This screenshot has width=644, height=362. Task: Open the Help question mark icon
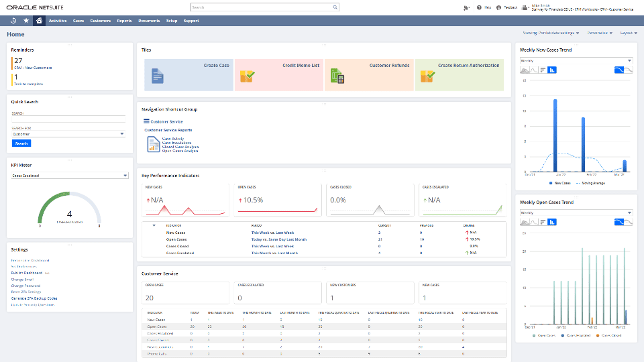tap(479, 7)
